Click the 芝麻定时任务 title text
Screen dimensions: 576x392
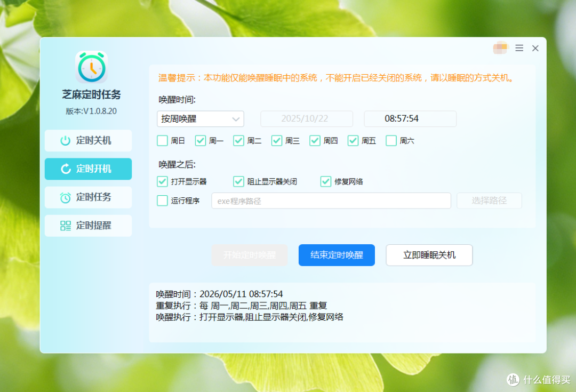point(92,95)
